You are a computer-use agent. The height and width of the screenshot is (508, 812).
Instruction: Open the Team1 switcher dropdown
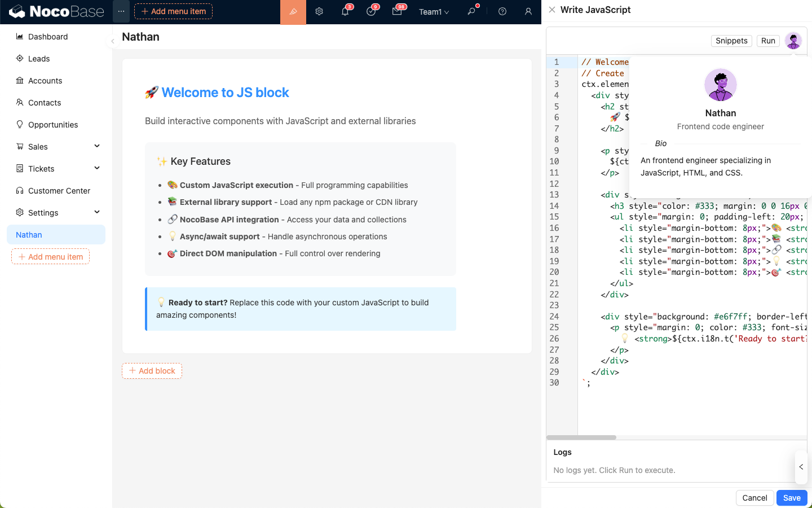(434, 12)
